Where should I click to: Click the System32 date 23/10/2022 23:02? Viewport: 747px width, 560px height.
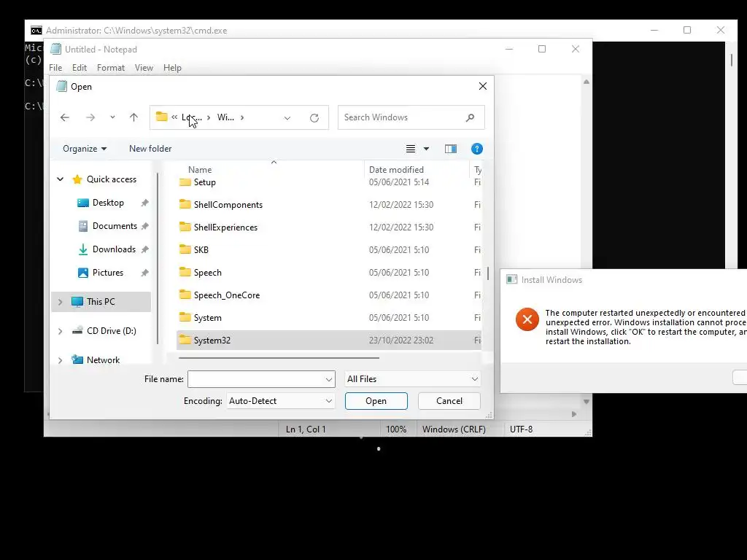[x=401, y=341]
